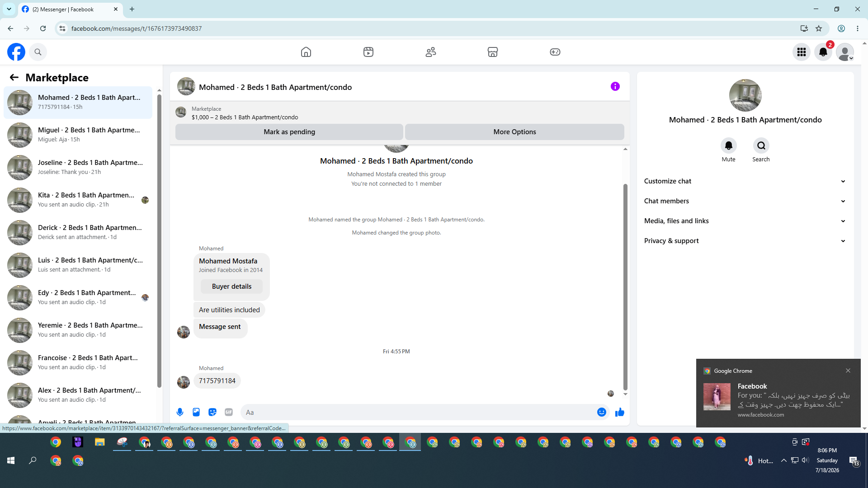Viewport: 868px width, 488px height.
Task: Record a voice clip with microphone icon
Action: point(180,412)
